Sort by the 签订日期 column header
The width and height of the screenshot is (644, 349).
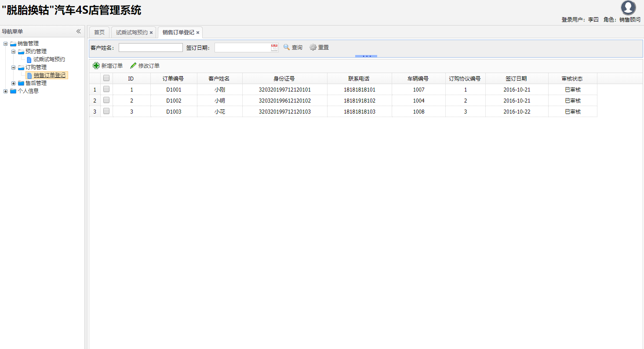coord(516,78)
